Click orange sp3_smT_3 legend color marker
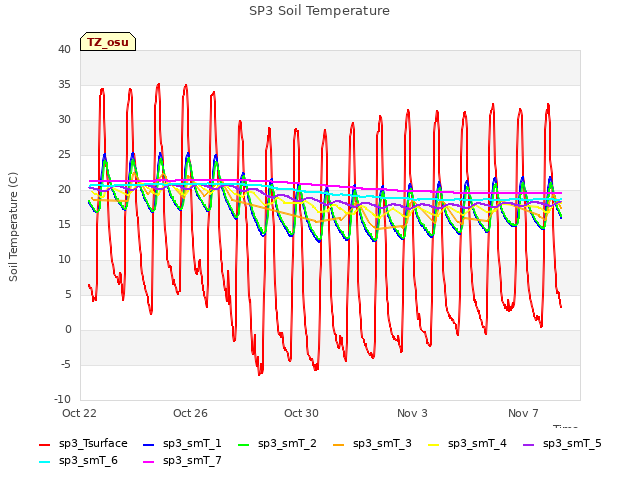Viewport: 640px width, 480px height. point(338,444)
